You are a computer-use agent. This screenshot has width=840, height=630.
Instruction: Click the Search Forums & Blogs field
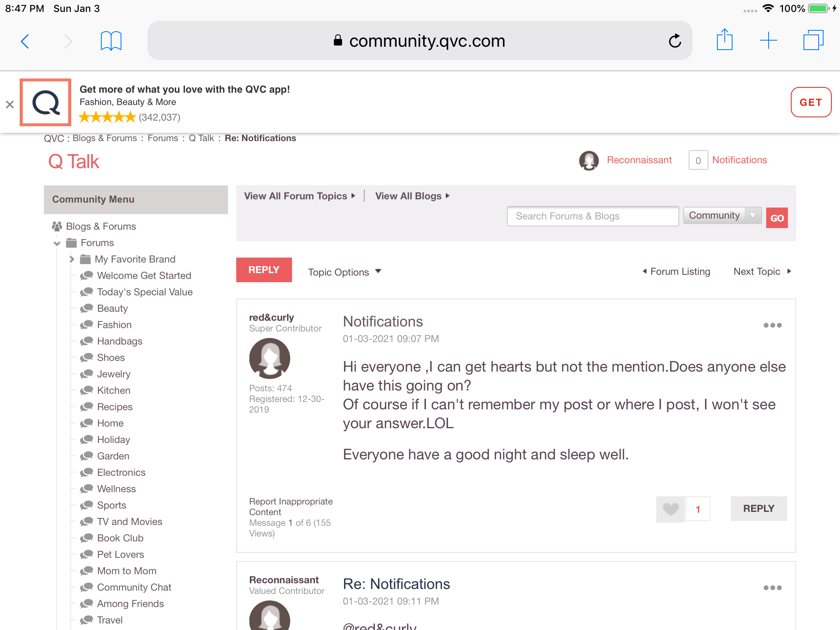click(592, 216)
